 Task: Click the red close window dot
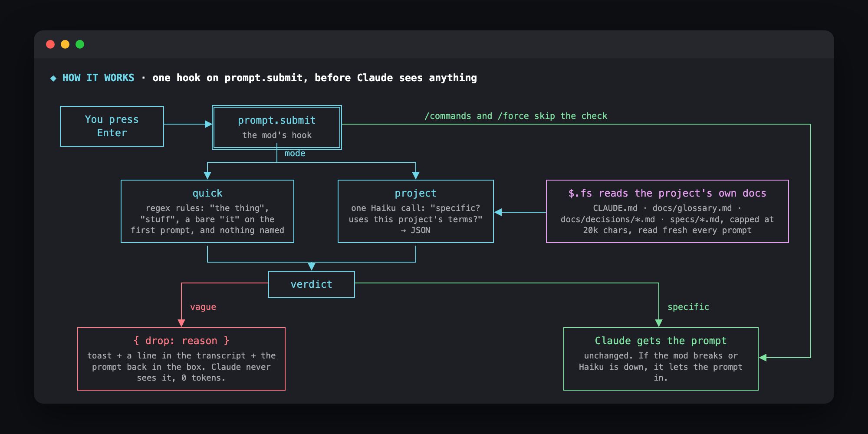point(50,44)
